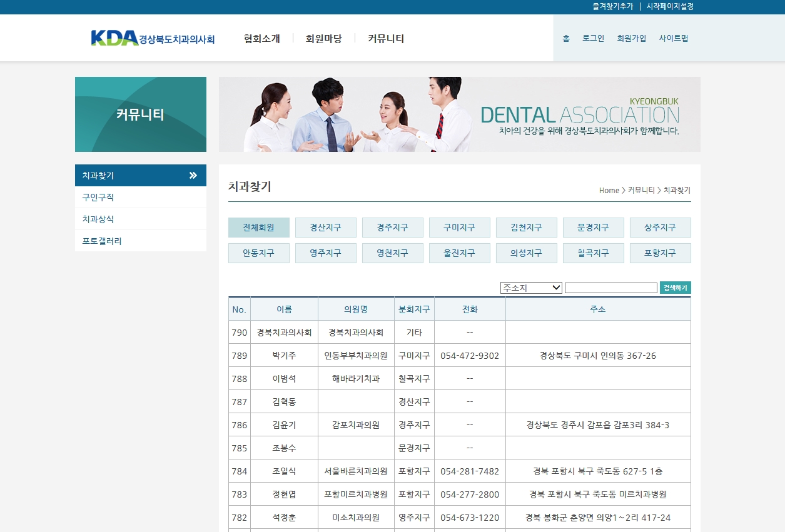Open the 사이트맵 link

(x=674, y=38)
